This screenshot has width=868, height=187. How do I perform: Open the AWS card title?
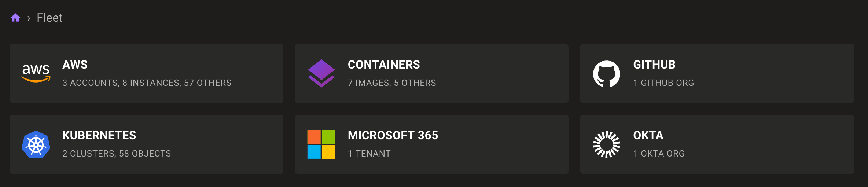click(x=75, y=65)
